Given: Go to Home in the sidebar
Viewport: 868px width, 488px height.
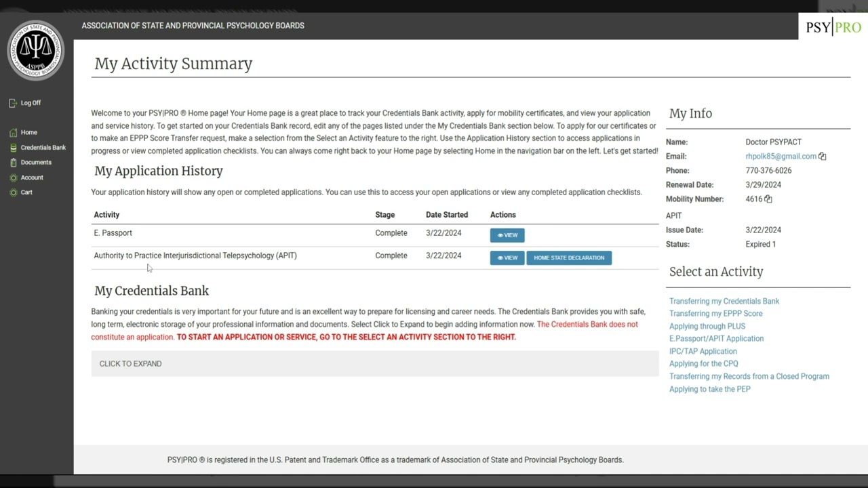Looking at the screenshot, I should [28, 133].
